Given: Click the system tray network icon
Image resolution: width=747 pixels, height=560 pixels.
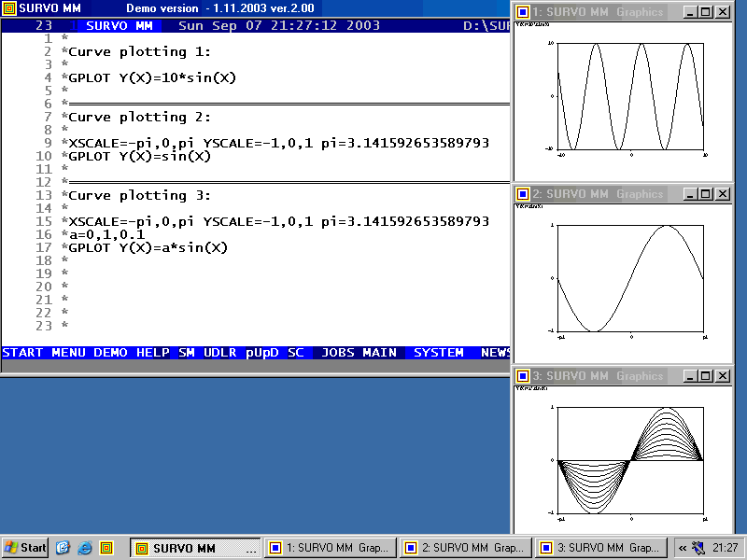Looking at the screenshot, I should (698, 548).
